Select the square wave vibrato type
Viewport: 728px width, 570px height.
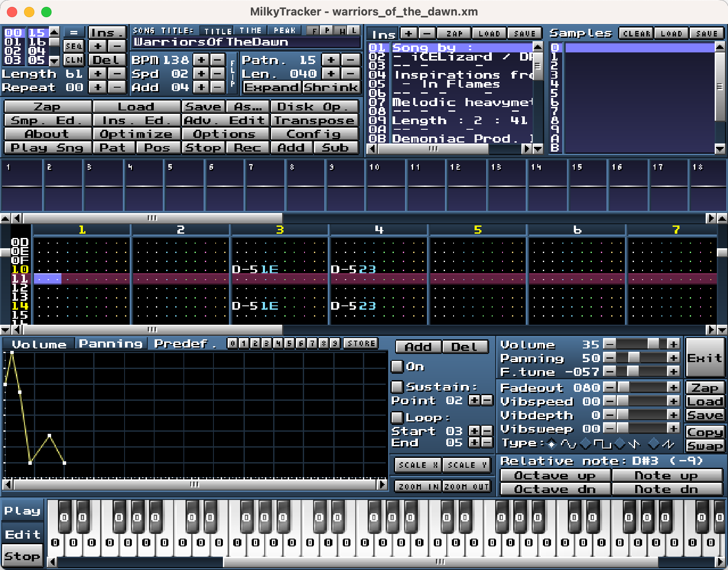[586, 443]
